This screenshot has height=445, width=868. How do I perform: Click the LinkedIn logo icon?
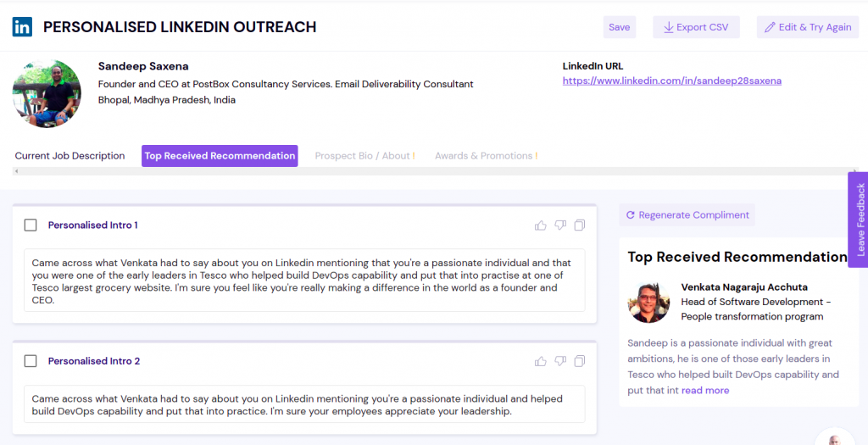click(x=22, y=26)
